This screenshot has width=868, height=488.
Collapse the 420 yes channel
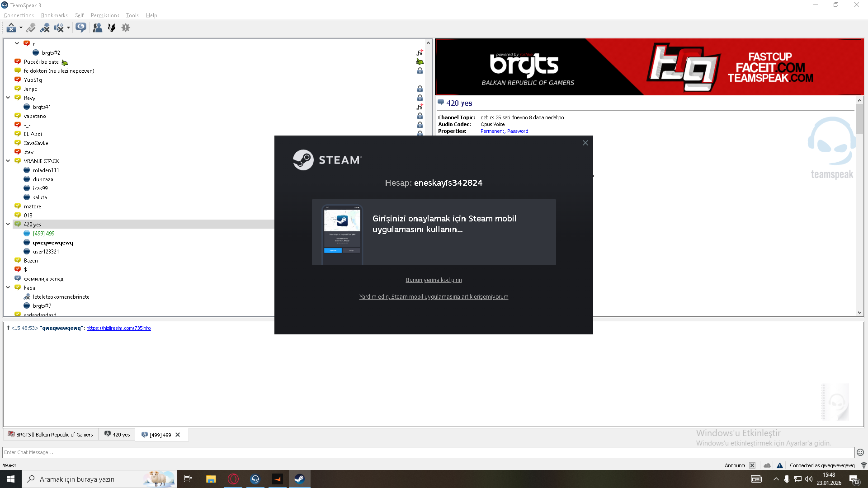[x=8, y=224]
